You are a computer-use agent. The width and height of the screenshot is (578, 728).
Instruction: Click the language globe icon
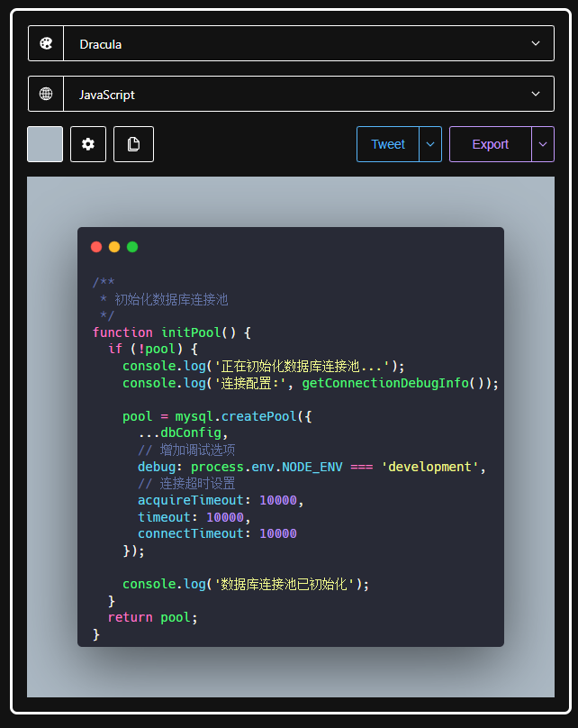coord(45,94)
